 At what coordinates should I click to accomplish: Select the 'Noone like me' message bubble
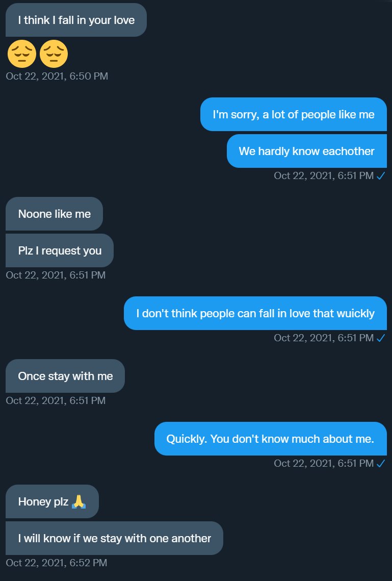[54, 214]
